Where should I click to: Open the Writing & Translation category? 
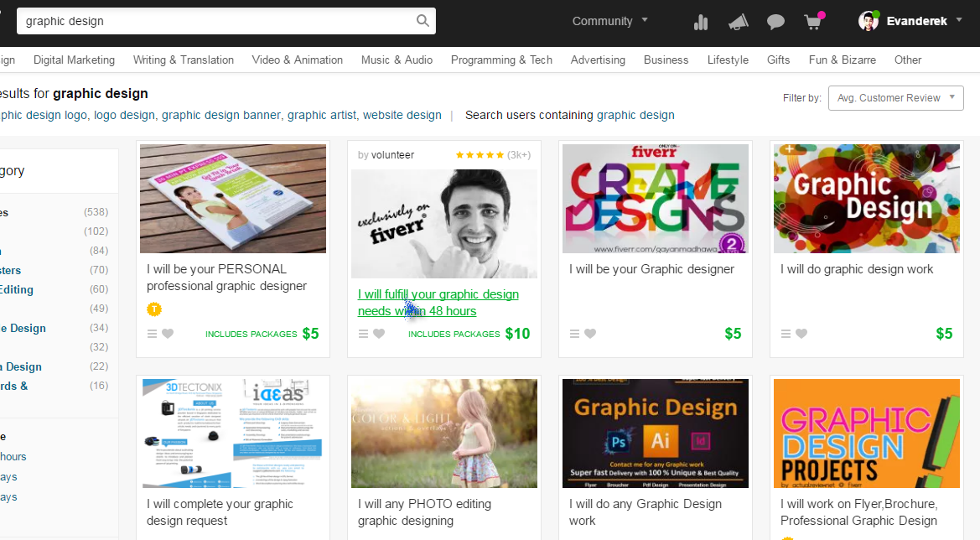pyautogui.click(x=183, y=60)
